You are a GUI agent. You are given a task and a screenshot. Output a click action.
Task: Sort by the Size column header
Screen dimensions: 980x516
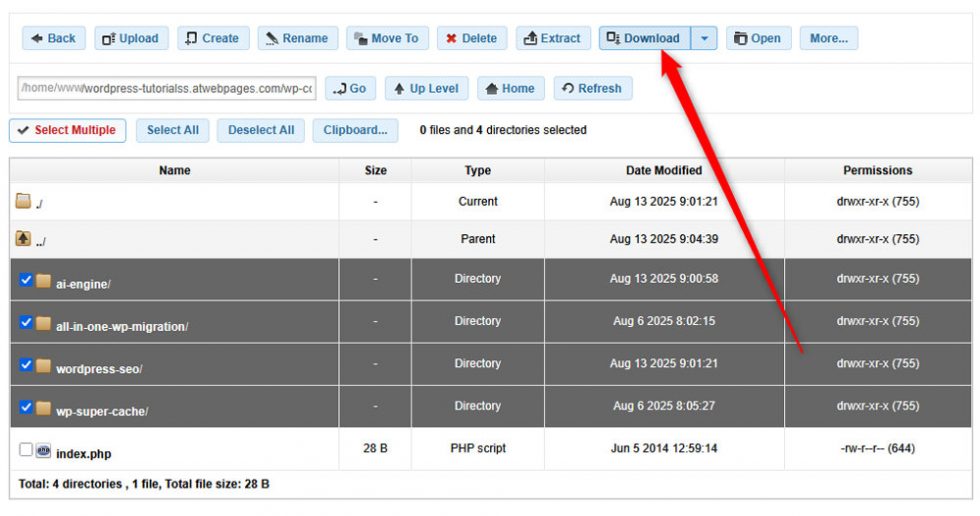click(x=375, y=171)
